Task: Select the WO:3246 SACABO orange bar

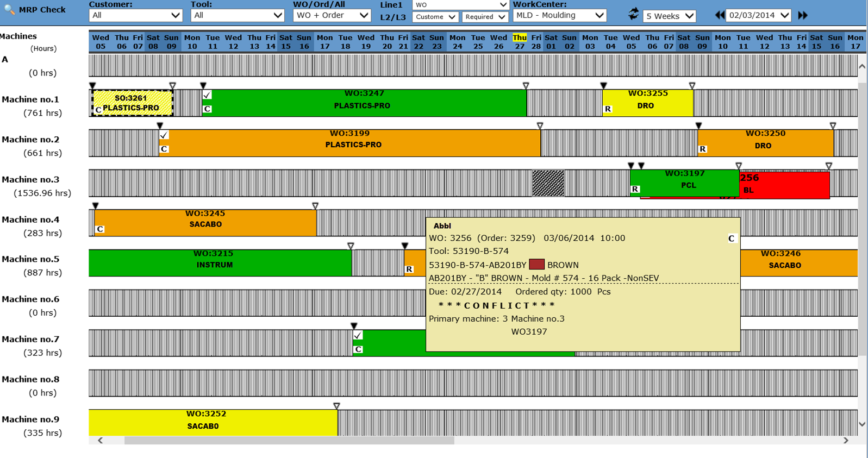Action: point(799,263)
